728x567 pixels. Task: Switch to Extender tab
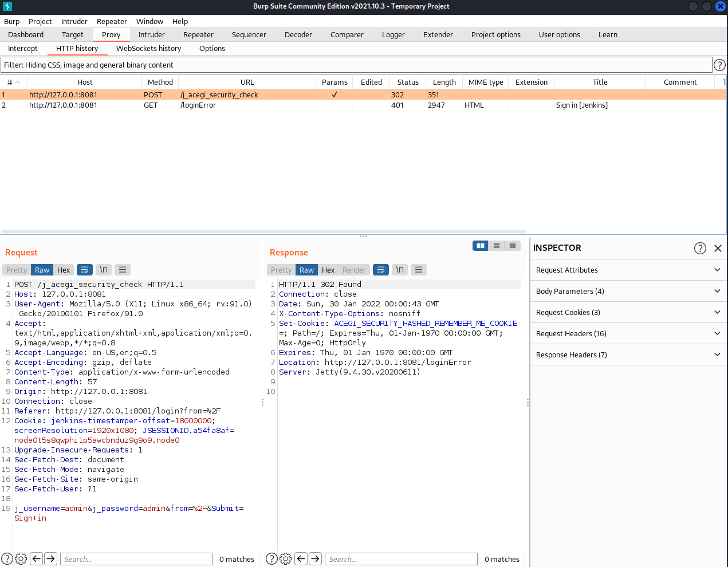438,35
